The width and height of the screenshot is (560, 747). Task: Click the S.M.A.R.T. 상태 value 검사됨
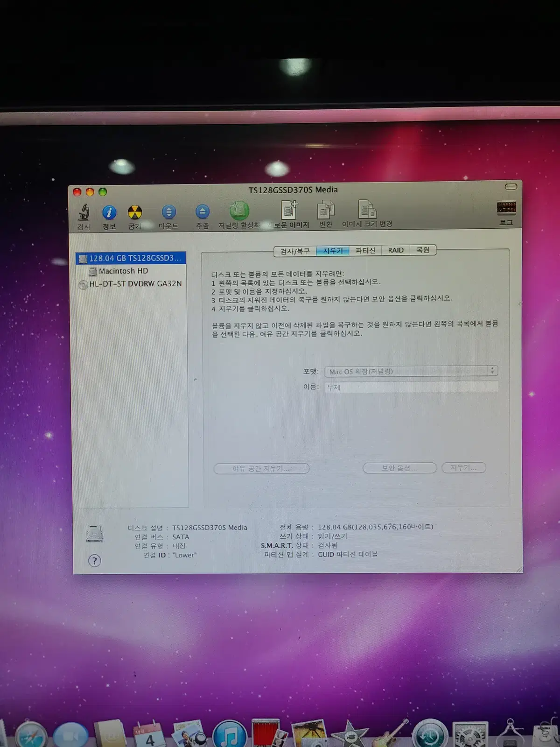[328, 545]
